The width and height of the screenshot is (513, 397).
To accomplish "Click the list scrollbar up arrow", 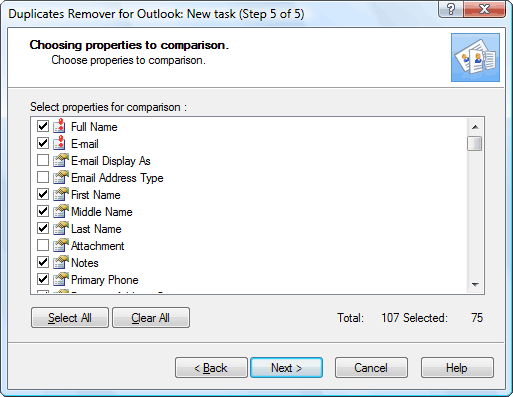I will [475, 127].
